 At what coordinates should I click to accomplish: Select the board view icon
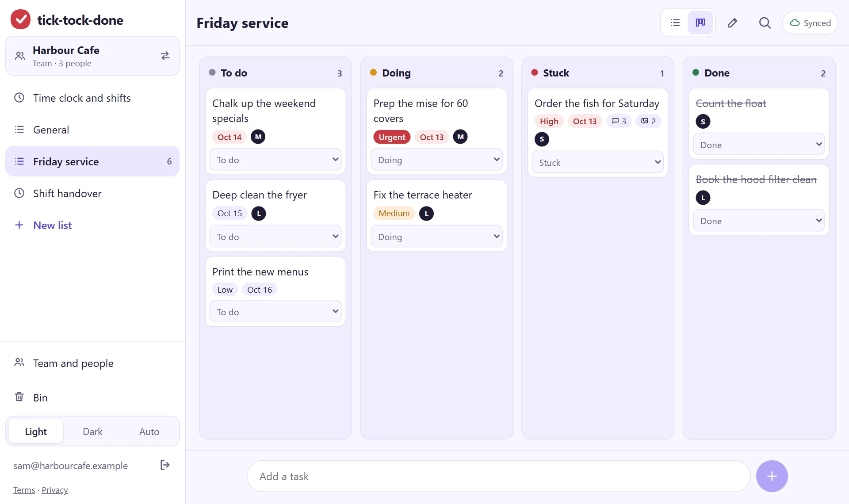click(700, 23)
